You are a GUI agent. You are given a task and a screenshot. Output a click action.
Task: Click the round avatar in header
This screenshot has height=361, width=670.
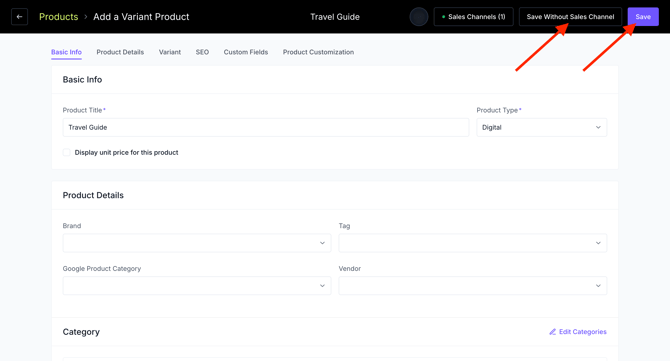pyautogui.click(x=419, y=17)
